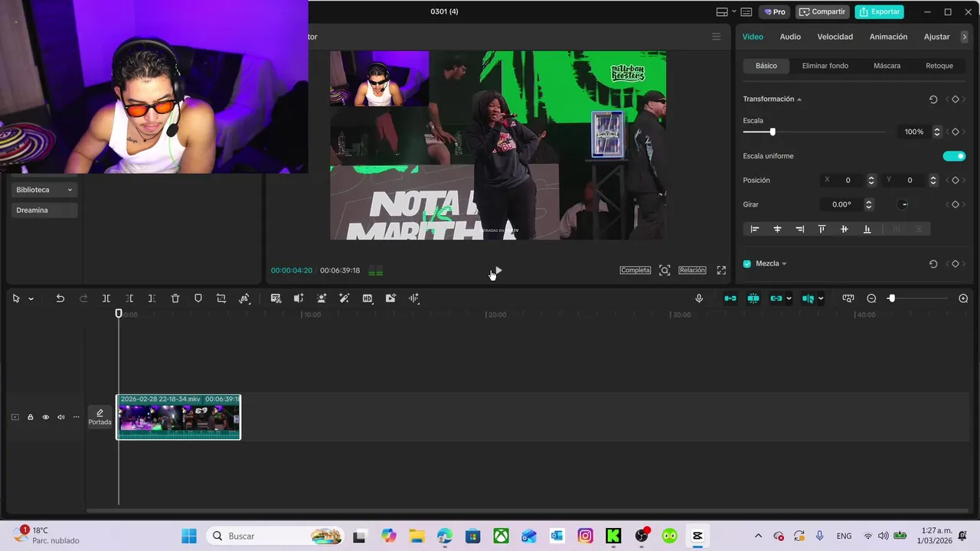Screen dimensions: 980x551
Task: Click the Completa quality button
Action: coord(635,270)
